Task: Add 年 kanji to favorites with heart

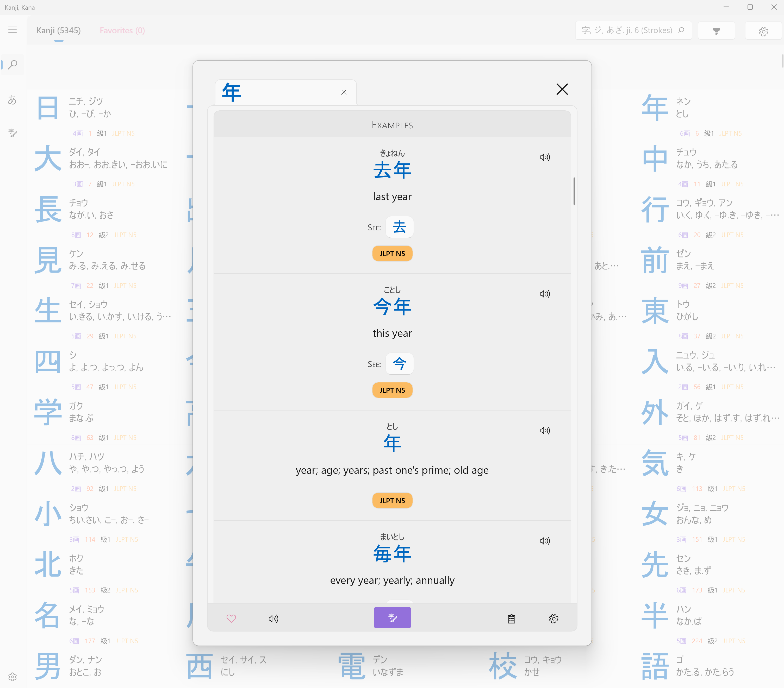Action: click(231, 618)
